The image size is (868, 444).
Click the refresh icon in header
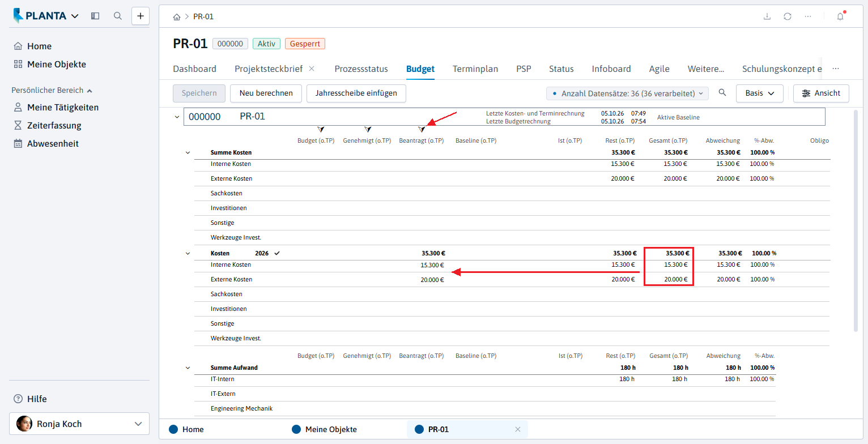(788, 16)
